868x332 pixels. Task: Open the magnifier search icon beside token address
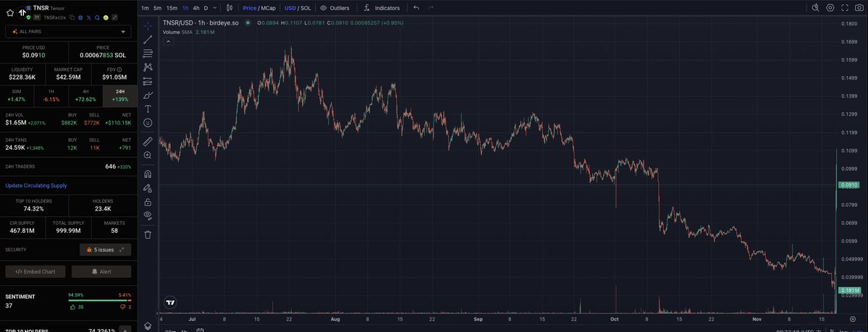tap(98, 17)
